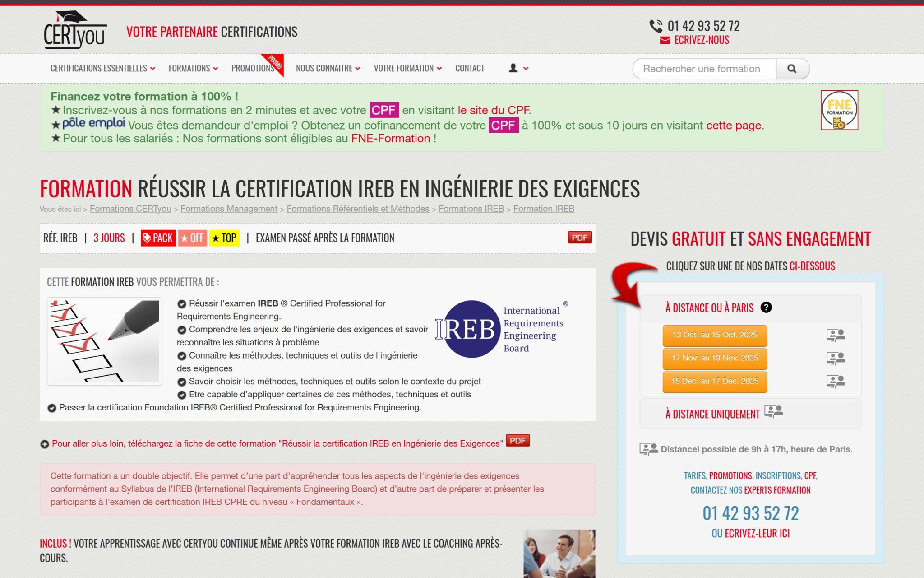Image resolution: width=924 pixels, height=578 pixels.
Task: Click the header phone number 01 42 93 52 72
Action: (704, 26)
